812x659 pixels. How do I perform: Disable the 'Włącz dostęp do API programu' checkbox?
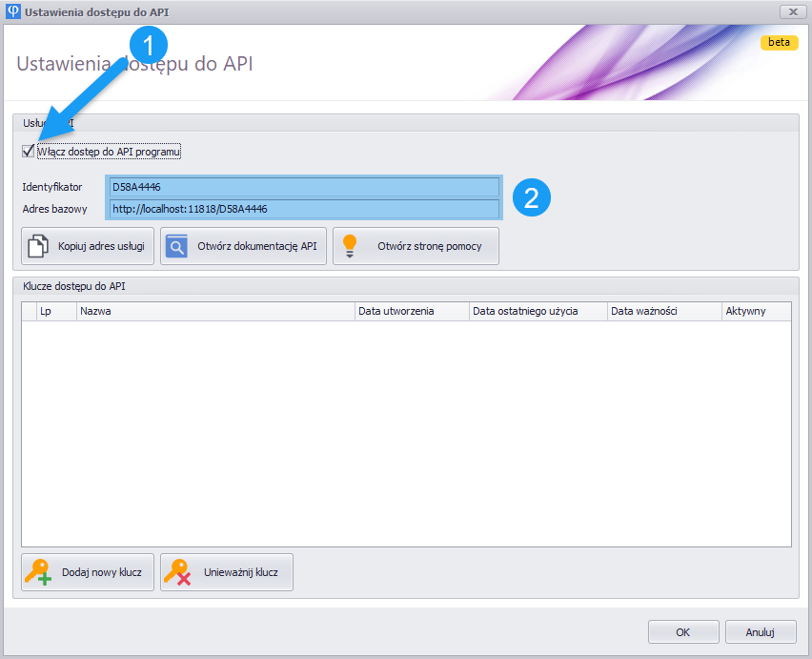[28, 151]
